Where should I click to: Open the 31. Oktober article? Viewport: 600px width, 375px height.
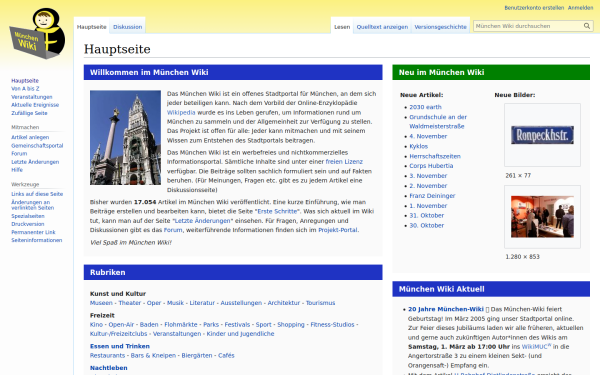(x=426, y=215)
